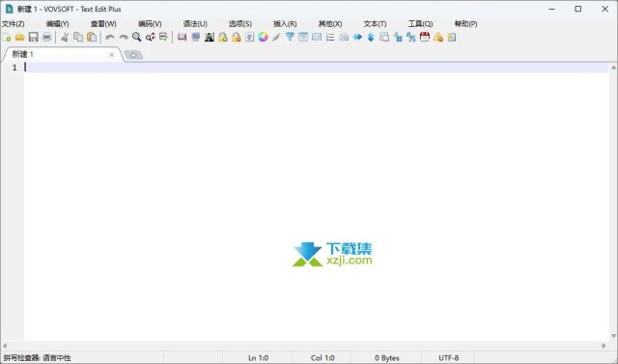Click the yellow note icon at toolbar end

tap(452, 38)
